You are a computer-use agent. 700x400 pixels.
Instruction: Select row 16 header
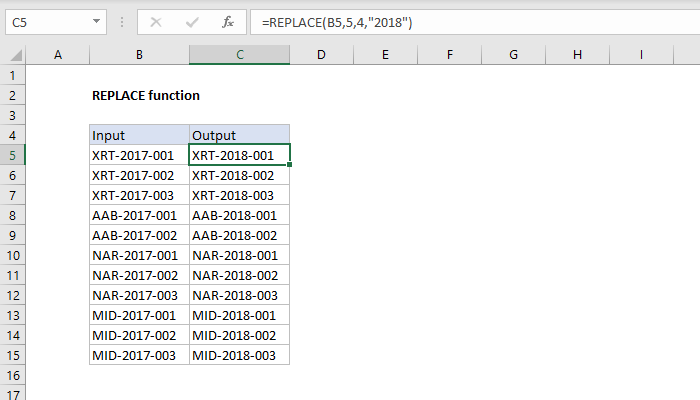pos(12,375)
